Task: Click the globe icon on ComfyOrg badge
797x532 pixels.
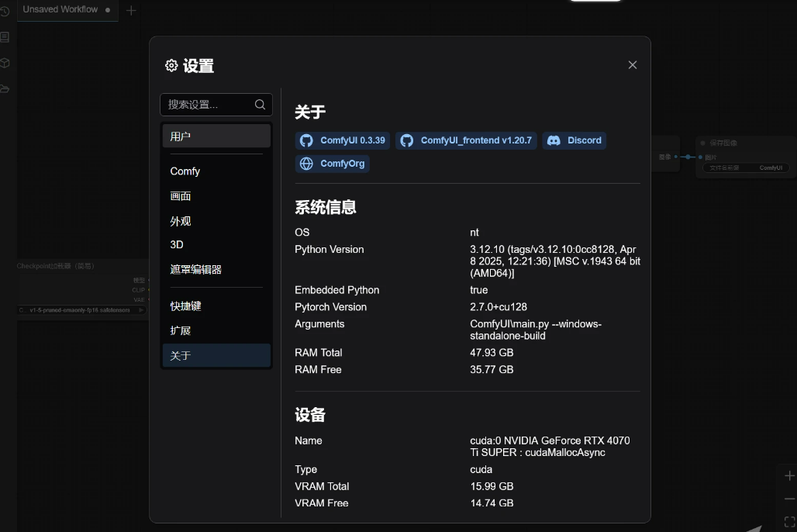Action: (306, 164)
